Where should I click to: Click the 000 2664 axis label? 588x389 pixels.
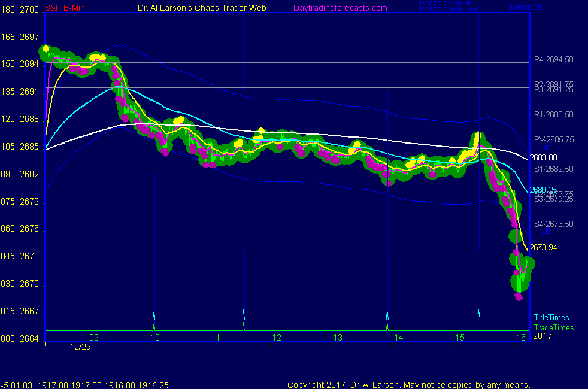(x=20, y=339)
